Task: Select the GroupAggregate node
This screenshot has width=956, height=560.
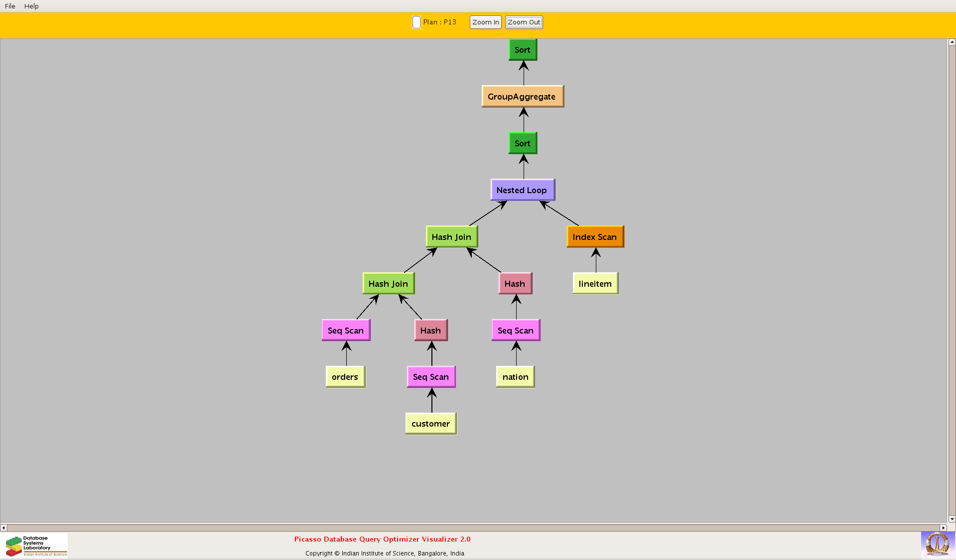Action: (x=522, y=97)
